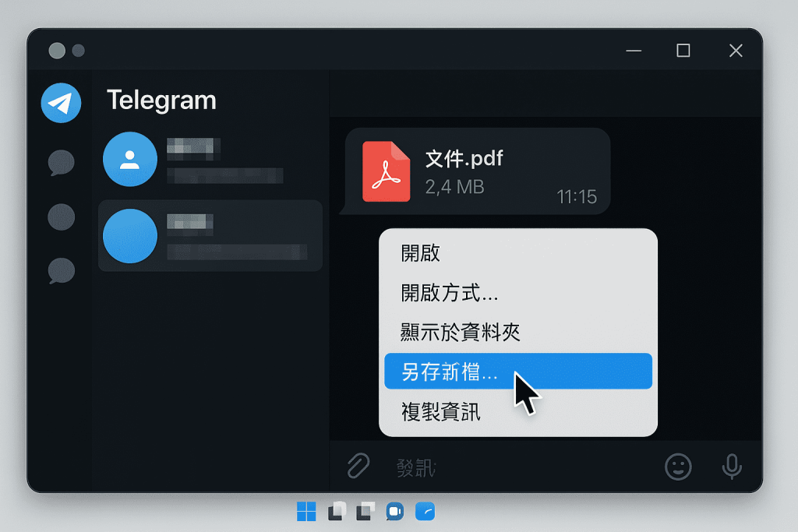Click the 文件.pdf file name
Image resolution: width=798 pixels, height=532 pixels.
(464, 159)
